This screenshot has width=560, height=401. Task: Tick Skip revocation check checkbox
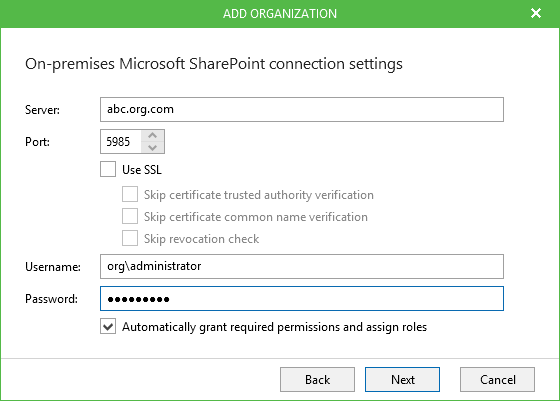coord(130,239)
